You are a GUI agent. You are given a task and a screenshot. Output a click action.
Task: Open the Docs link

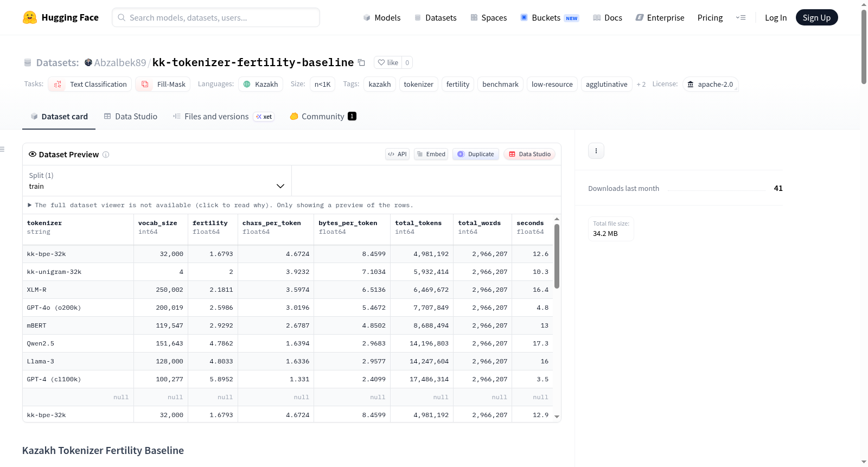click(x=608, y=17)
